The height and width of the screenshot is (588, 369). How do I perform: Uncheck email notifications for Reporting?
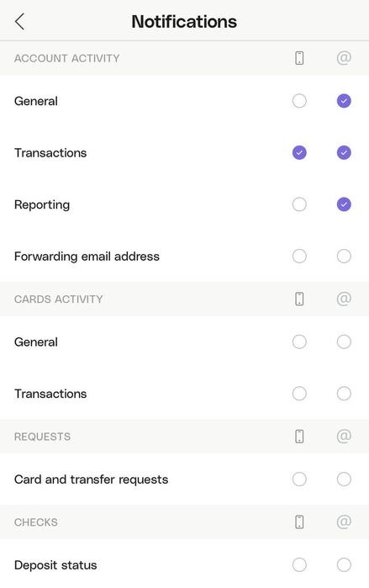344,204
